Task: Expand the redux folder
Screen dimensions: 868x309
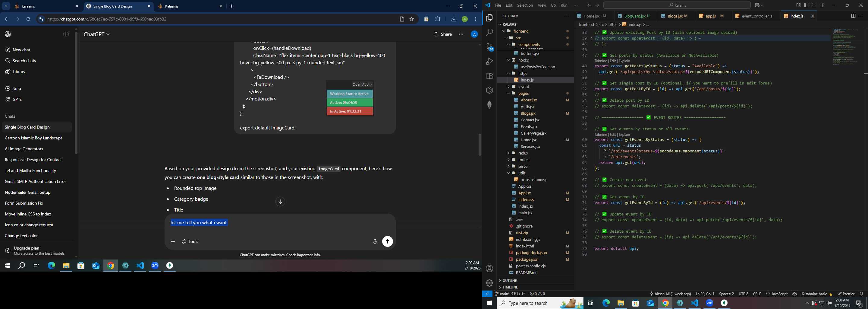Action: (x=509, y=153)
